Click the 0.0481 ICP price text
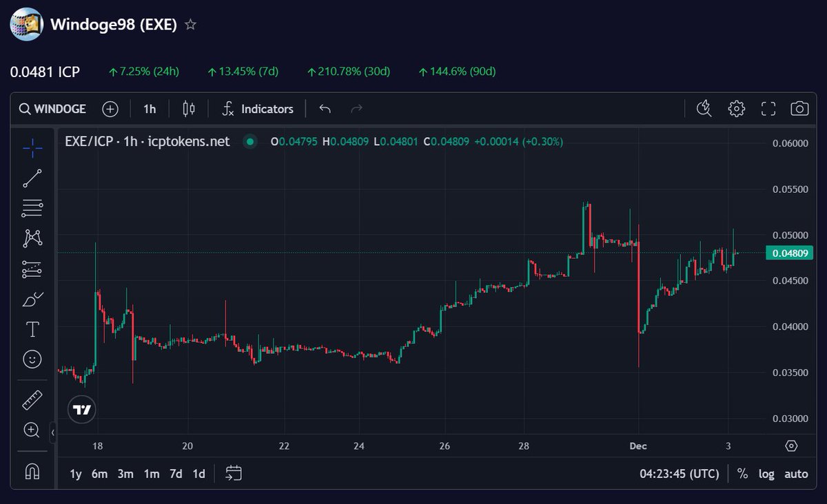 (45, 72)
